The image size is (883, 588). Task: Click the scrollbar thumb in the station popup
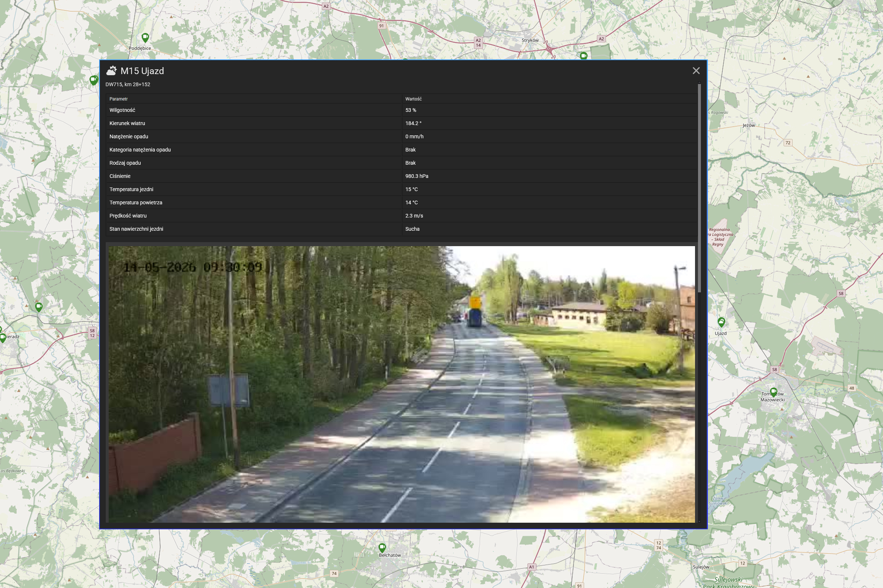tap(699, 188)
